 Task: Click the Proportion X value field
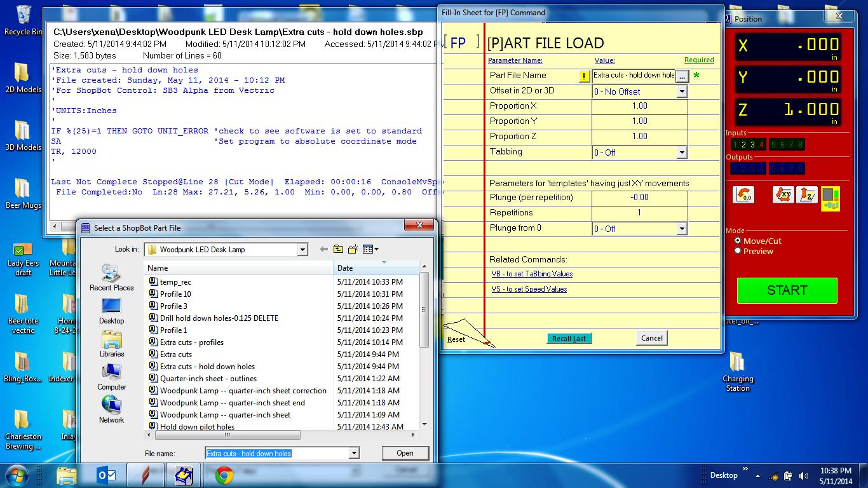pos(639,106)
